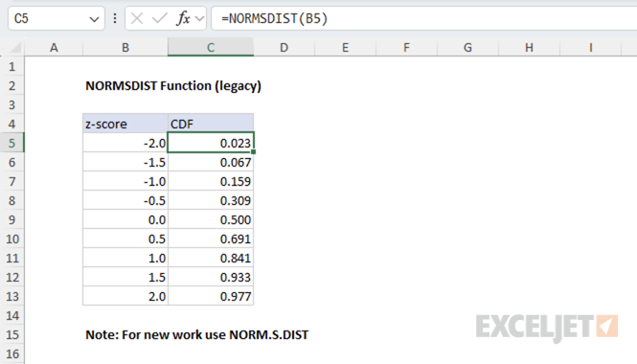Select column B header
This screenshot has width=637, height=364.
coord(125,48)
